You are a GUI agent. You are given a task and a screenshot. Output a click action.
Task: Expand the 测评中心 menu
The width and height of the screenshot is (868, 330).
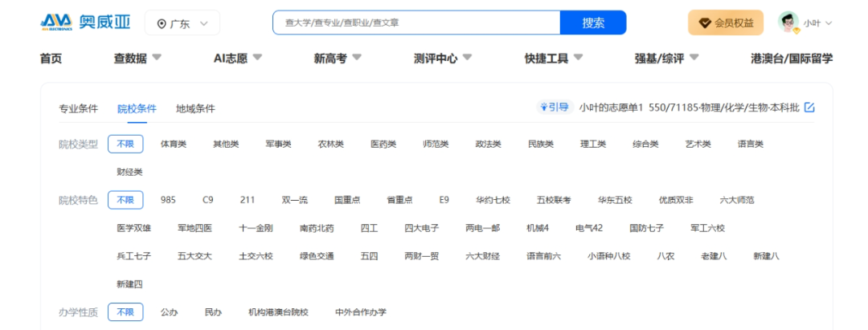pyautogui.click(x=442, y=58)
